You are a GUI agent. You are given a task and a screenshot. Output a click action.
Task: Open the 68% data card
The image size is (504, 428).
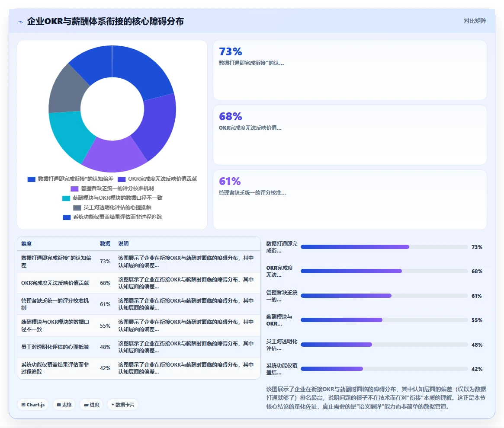350,135
